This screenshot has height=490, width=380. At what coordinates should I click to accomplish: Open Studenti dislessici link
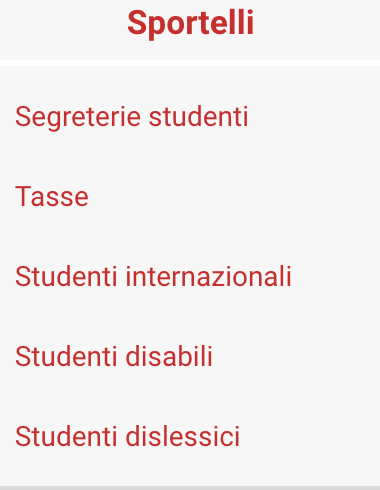pos(128,437)
